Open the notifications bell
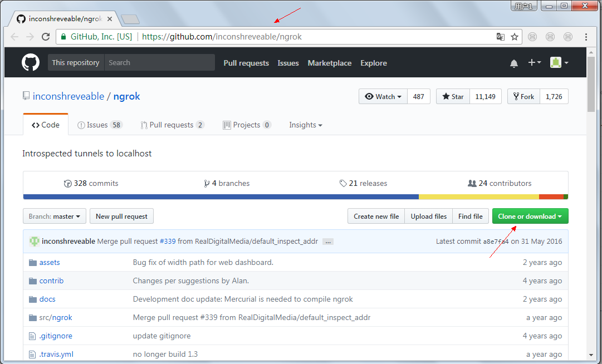602x364 pixels. click(513, 63)
